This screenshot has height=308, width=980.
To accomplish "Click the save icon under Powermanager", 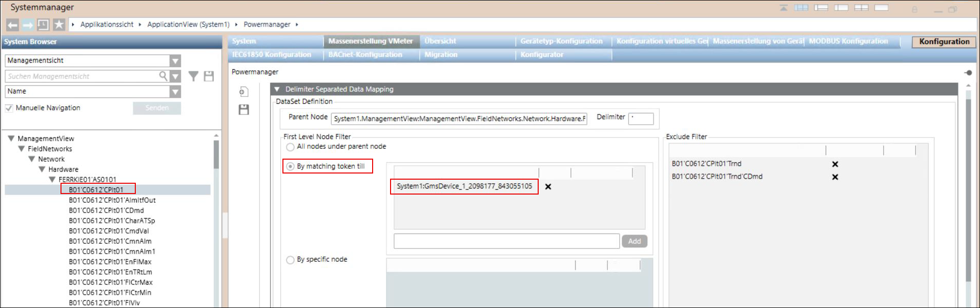I will 244,109.
